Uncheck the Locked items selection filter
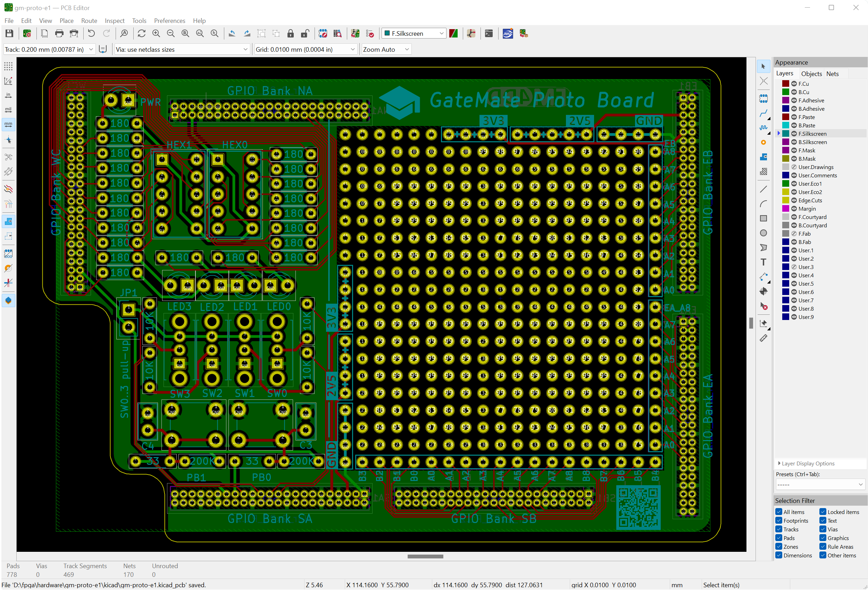The height and width of the screenshot is (590, 868). [x=823, y=512]
